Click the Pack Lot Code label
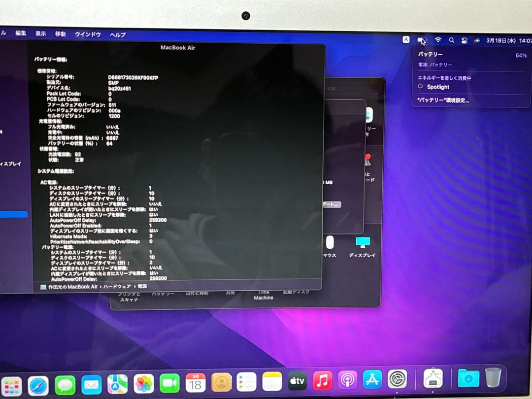Image resolution: width=532 pixels, height=399 pixels. tap(64, 94)
